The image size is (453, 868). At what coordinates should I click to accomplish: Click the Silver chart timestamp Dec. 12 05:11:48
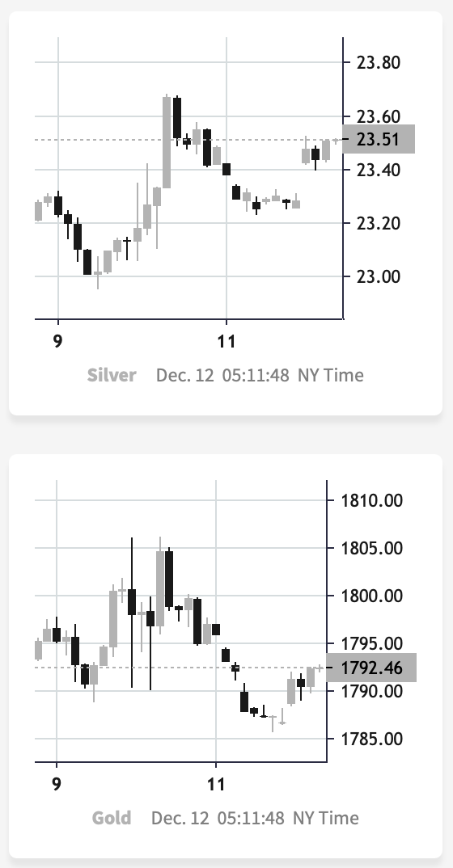point(222,375)
